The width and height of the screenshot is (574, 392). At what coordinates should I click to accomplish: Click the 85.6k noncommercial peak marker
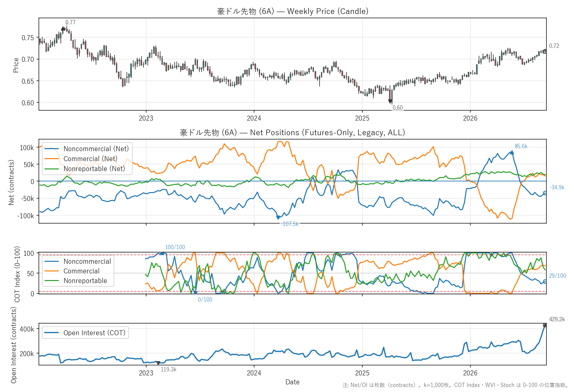coord(512,152)
